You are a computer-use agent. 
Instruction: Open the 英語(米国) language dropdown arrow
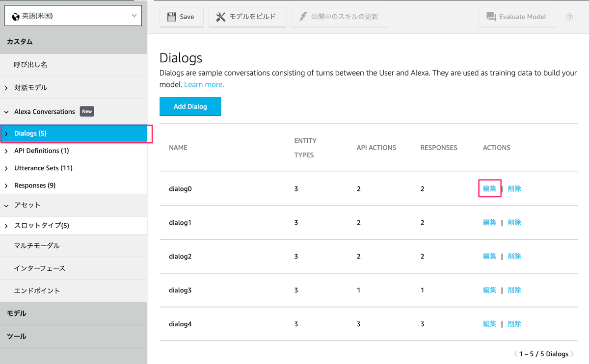[x=134, y=16]
